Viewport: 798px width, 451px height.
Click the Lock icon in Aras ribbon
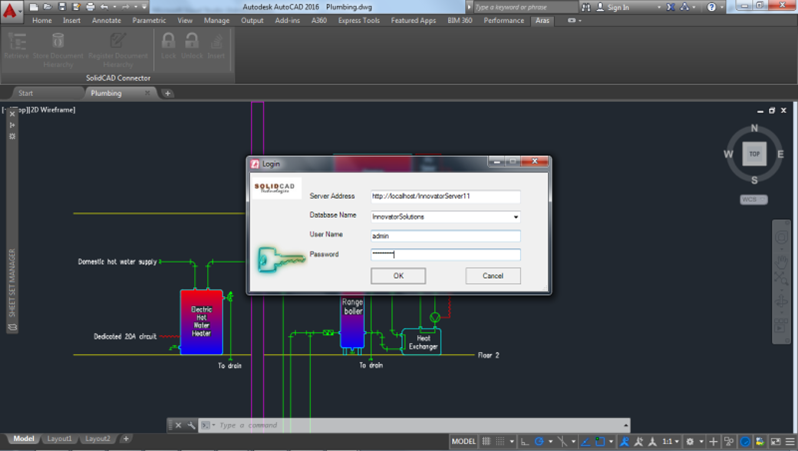pyautogui.click(x=168, y=41)
